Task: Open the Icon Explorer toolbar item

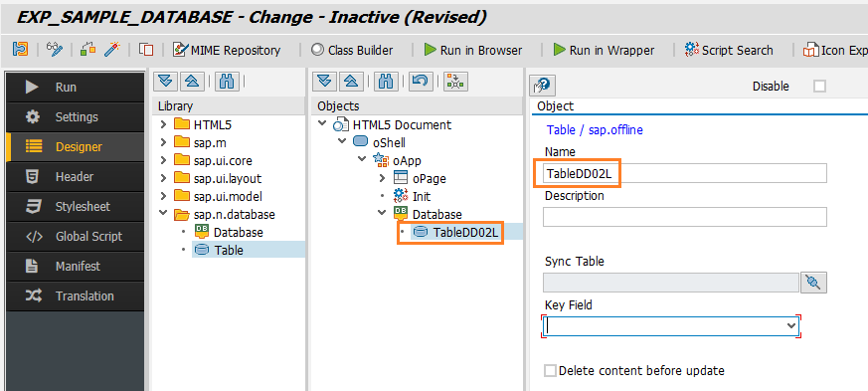Action: coord(835,50)
